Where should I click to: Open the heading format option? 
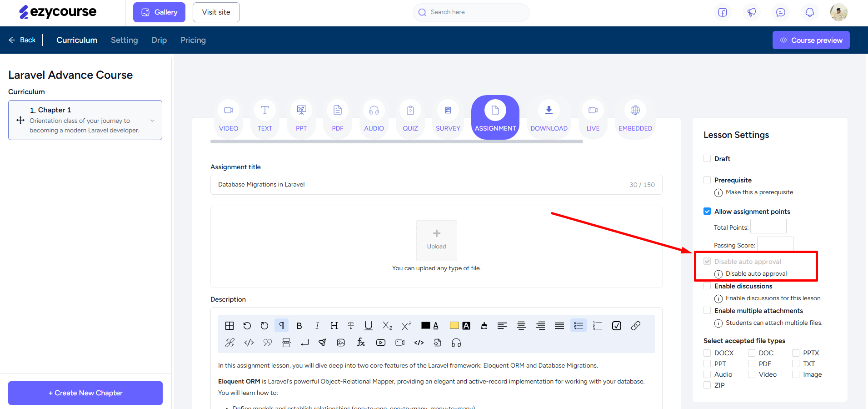click(334, 326)
